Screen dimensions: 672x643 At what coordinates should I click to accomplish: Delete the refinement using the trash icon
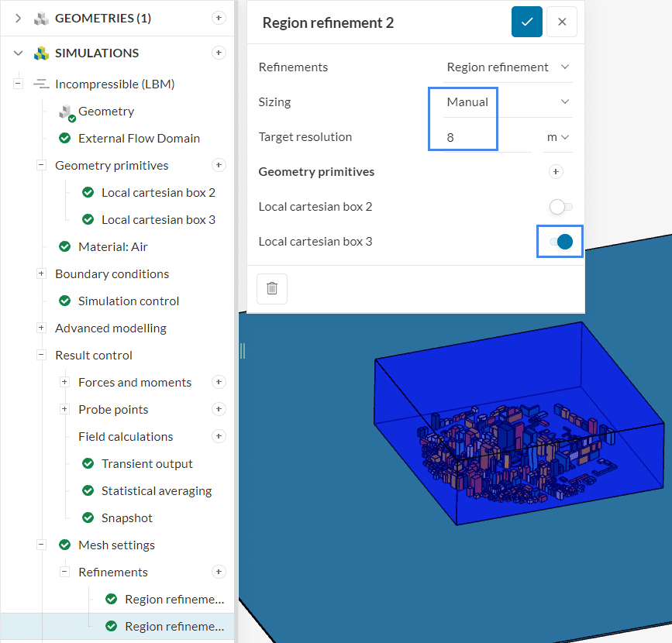pos(272,288)
